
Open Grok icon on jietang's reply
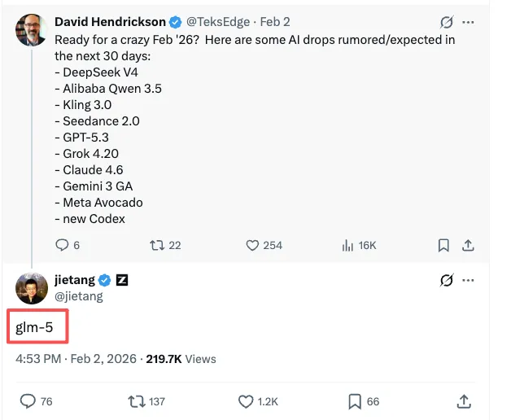446,280
